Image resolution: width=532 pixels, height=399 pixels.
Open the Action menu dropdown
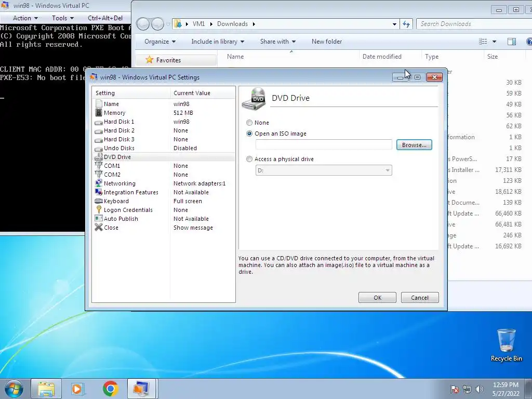pos(25,18)
